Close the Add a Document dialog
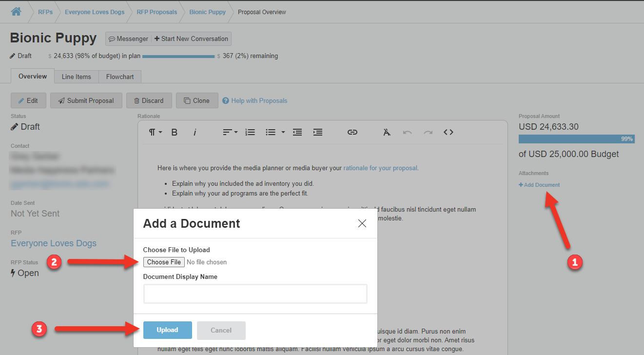 pyautogui.click(x=362, y=223)
